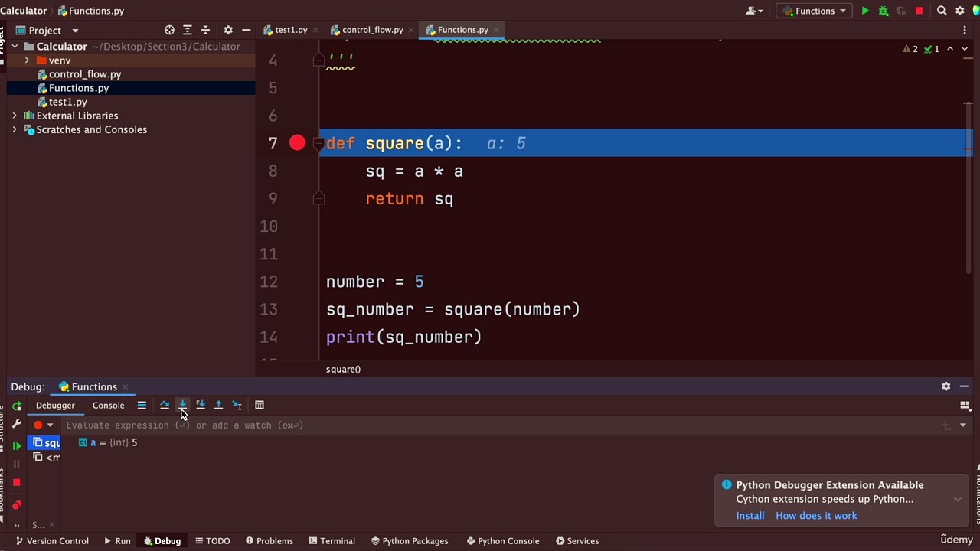
Task: Switch to Debugger tab
Action: [x=55, y=405]
